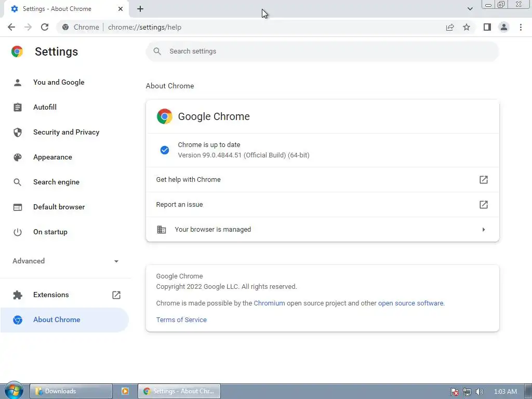This screenshot has height=399, width=532.
Task: Click the Get help external-link icon
Action: [x=484, y=179]
